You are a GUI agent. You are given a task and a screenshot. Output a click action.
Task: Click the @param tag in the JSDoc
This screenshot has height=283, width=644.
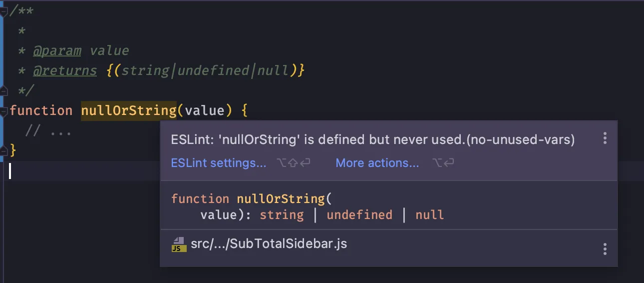tap(57, 50)
